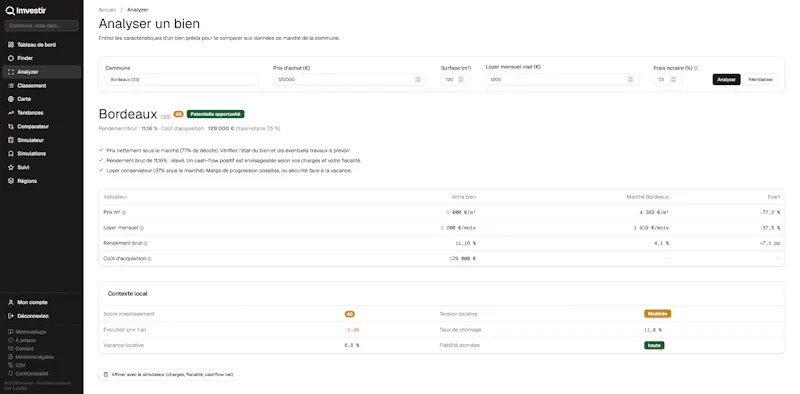This screenshot has width=800, height=394.
Task: Click the +7,1 pp écart cell
Action: pyautogui.click(x=769, y=243)
